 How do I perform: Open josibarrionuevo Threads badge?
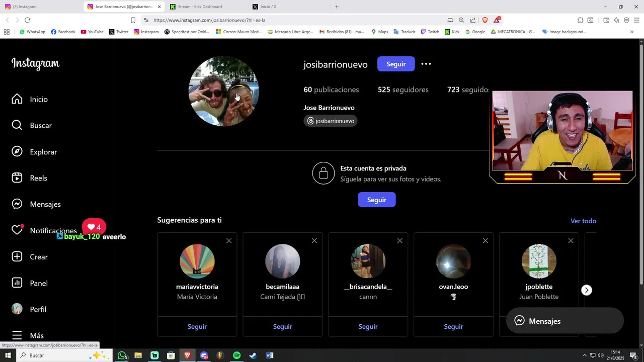[331, 121]
